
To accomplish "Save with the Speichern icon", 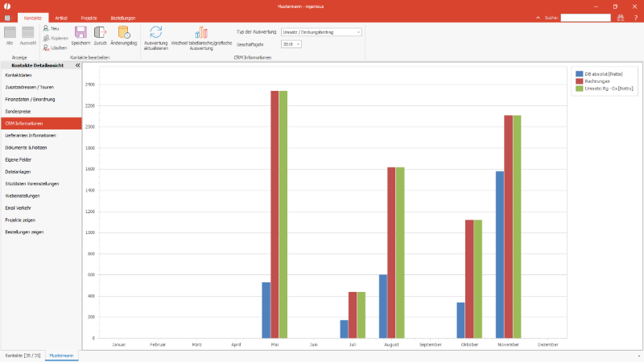I will (80, 32).
